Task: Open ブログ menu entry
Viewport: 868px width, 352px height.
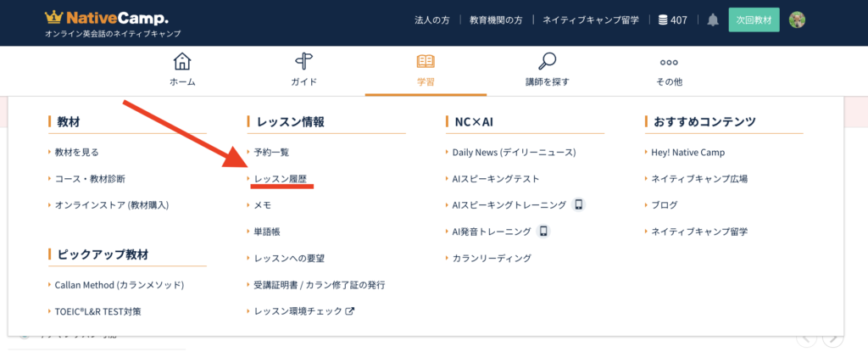Action: pos(665,205)
